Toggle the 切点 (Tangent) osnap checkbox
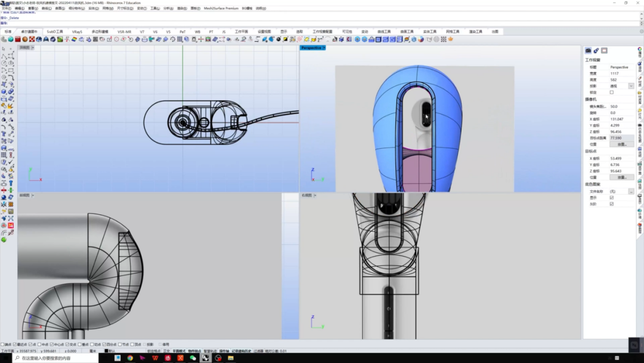Image resolution: width=644 pixels, height=363 pixels. [92, 344]
